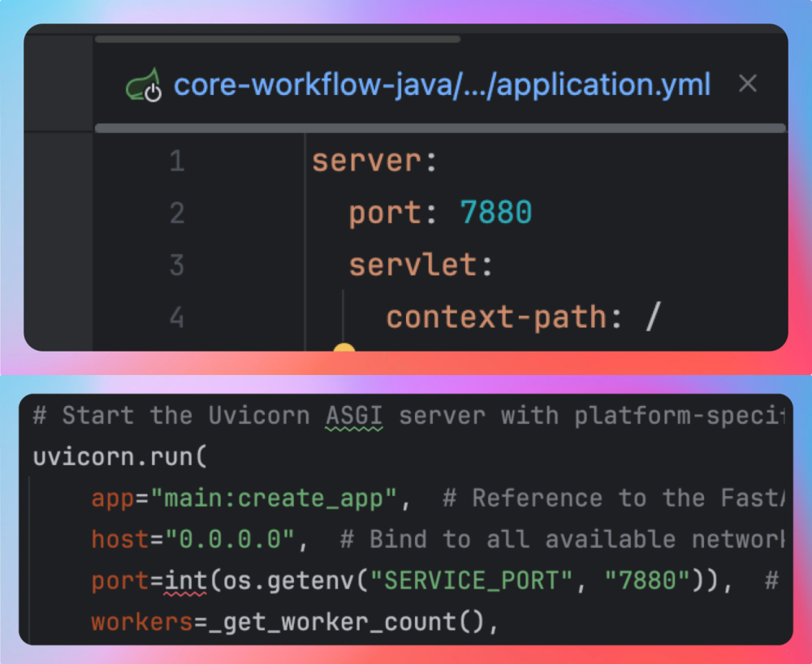
Task: Place cursor on the YAML port value 7880
Action: click(x=496, y=213)
